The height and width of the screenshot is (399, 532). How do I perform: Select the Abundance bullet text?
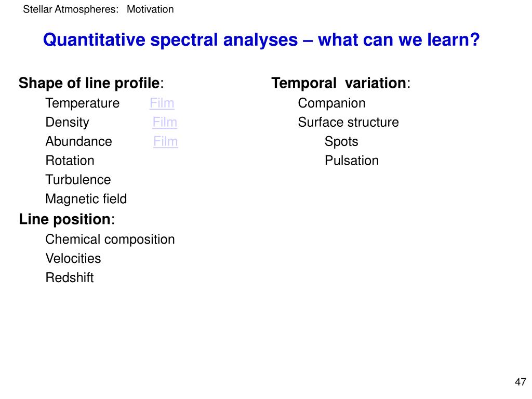[79, 142]
